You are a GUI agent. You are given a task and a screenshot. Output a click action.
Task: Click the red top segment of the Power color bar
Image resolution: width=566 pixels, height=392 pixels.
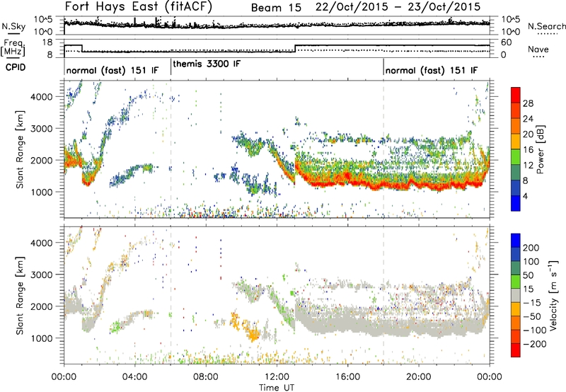coord(516,96)
